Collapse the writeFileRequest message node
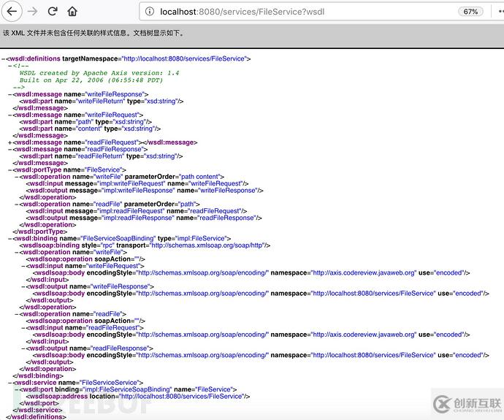This screenshot has width=504, height=420. pos(9,115)
